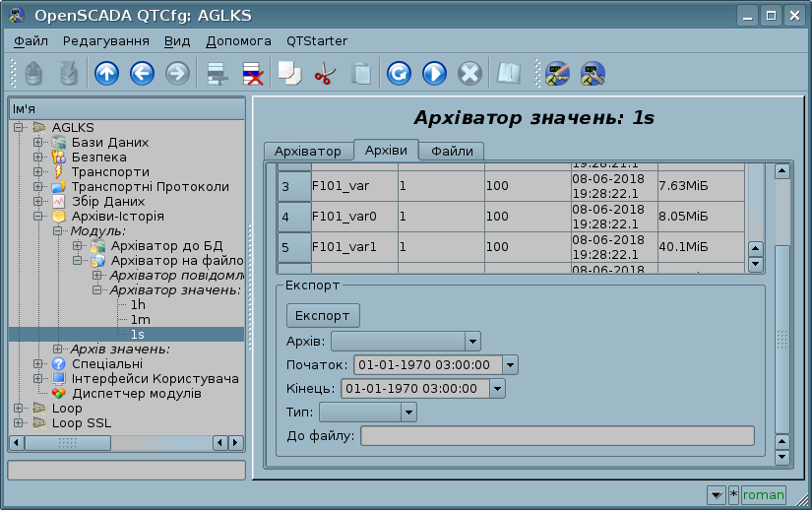Click the Архіви-Історія box icon
812x510 pixels.
click(59, 216)
